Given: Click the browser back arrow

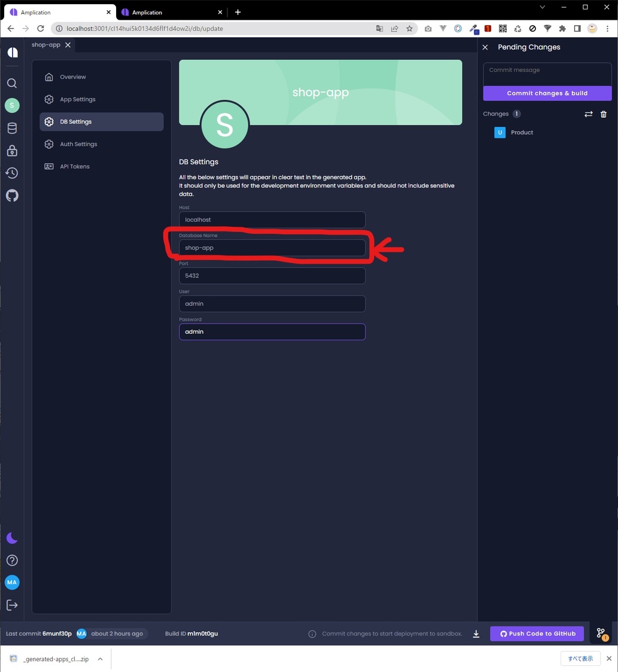Looking at the screenshot, I should 11,29.
